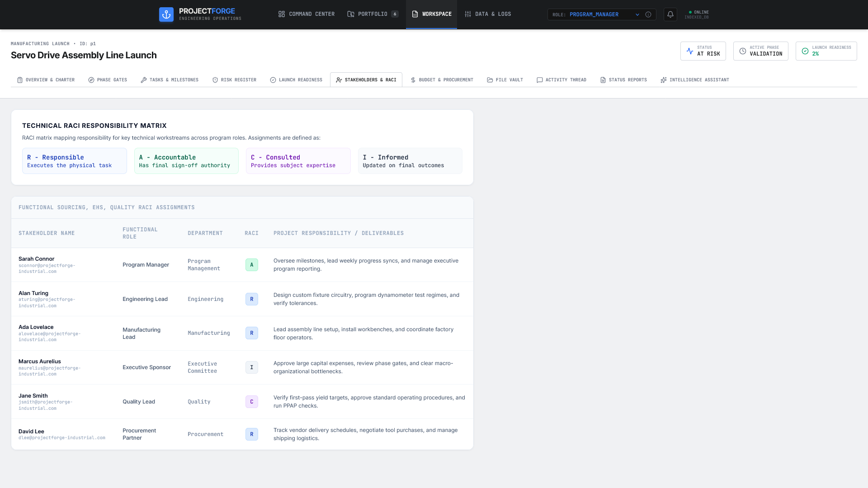Click Alan Turing's R RACI badge
The width and height of the screenshot is (868, 488).
252,299
